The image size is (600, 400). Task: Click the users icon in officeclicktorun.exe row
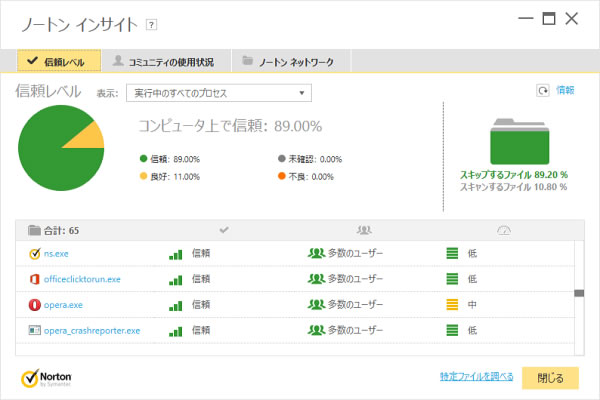pos(316,279)
